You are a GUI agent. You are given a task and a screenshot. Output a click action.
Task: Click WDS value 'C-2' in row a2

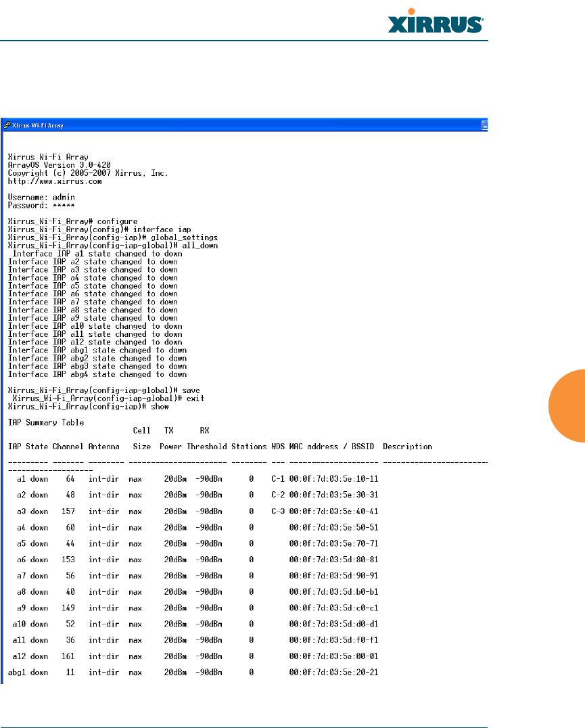pyautogui.click(x=278, y=495)
